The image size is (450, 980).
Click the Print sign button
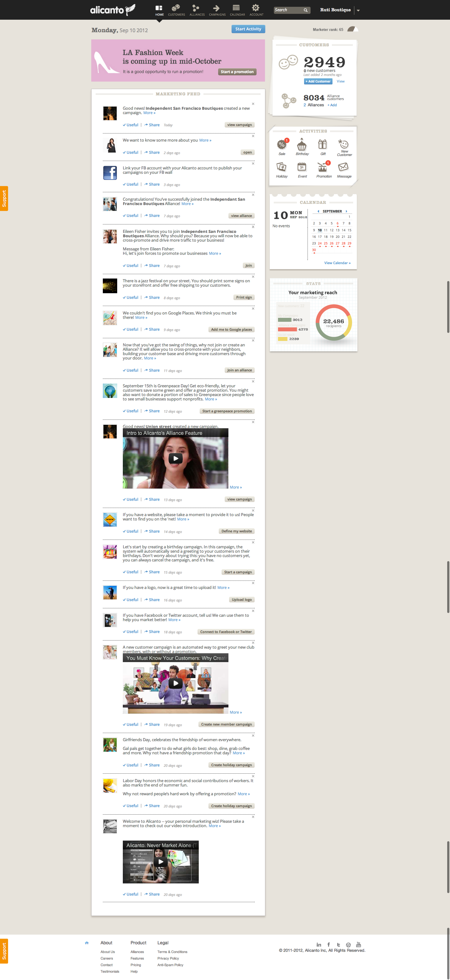244,298
